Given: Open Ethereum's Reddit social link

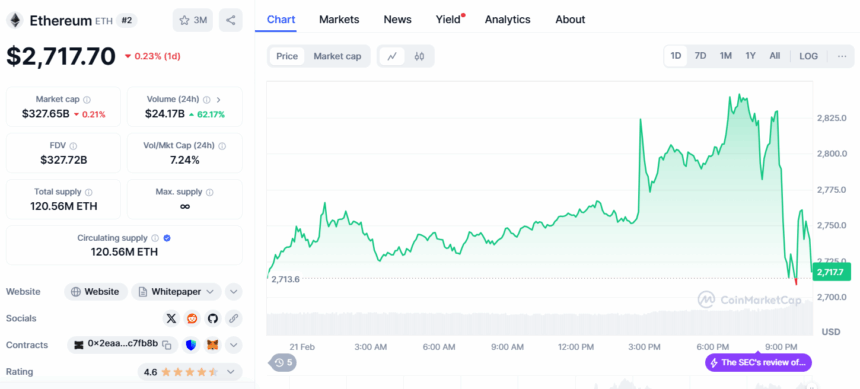Looking at the screenshot, I should pyautogui.click(x=192, y=318).
